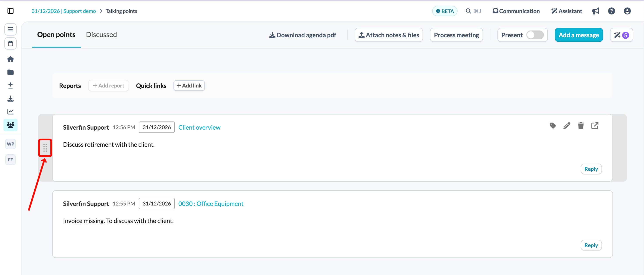Reply to the retirement message
This screenshot has width=644, height=275.
(591, 169)
